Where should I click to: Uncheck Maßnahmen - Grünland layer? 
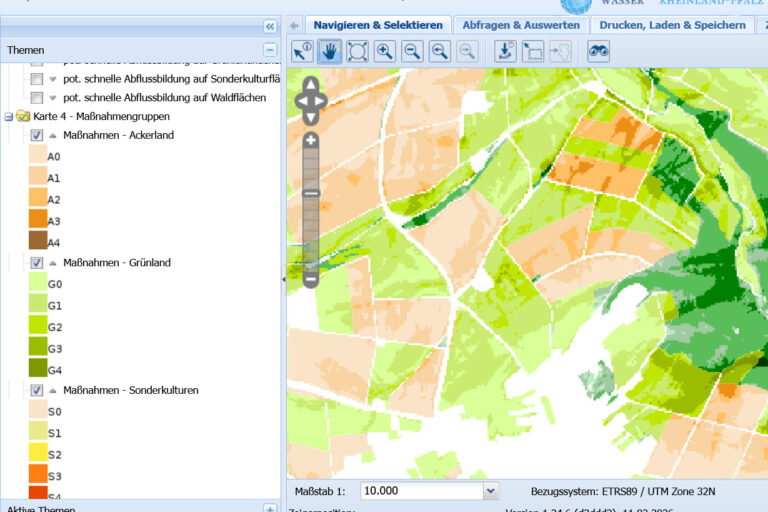tap(37, 263)
